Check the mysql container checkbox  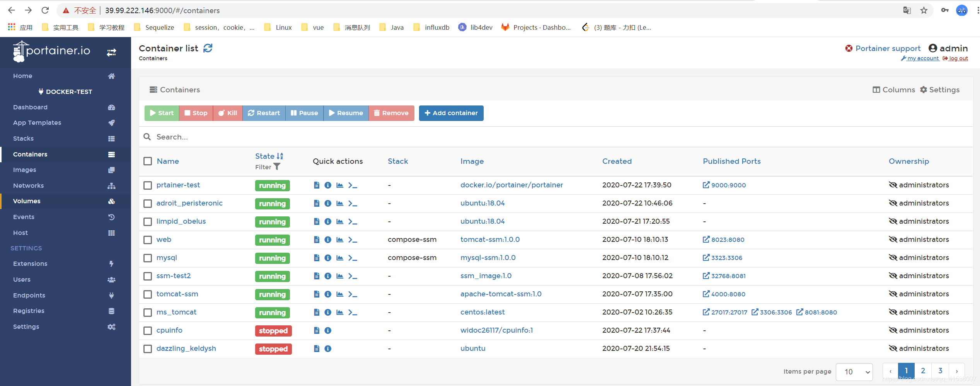(148, 258)
